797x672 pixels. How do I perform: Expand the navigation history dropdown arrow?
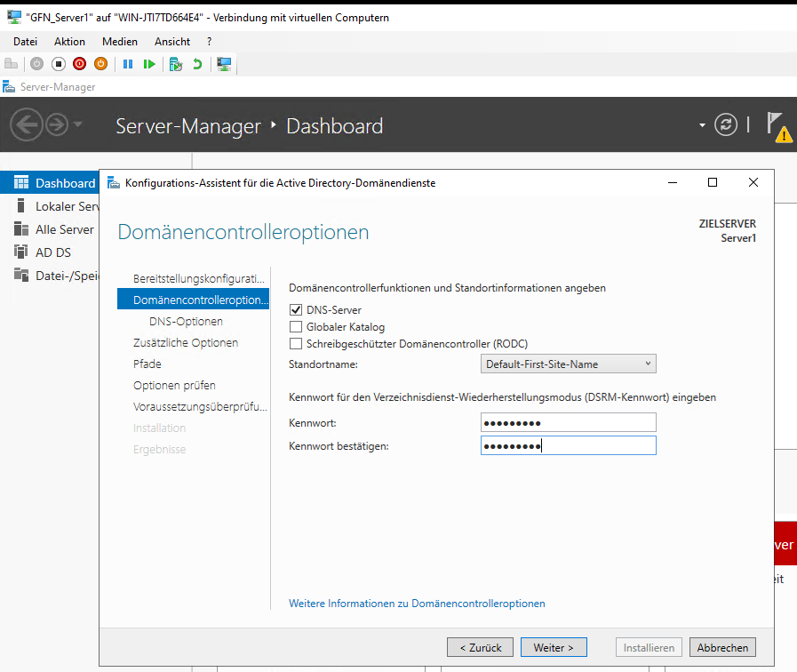pos(78,125)
